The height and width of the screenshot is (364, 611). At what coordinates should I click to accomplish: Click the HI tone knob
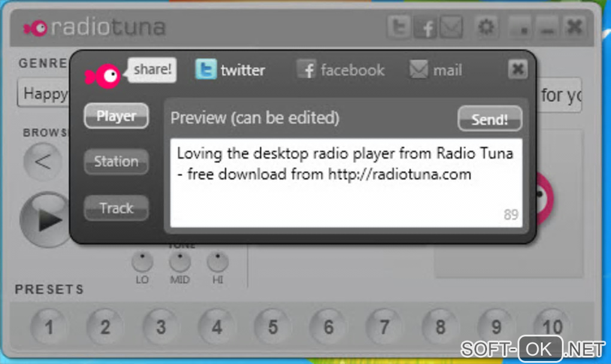(217, 262)
